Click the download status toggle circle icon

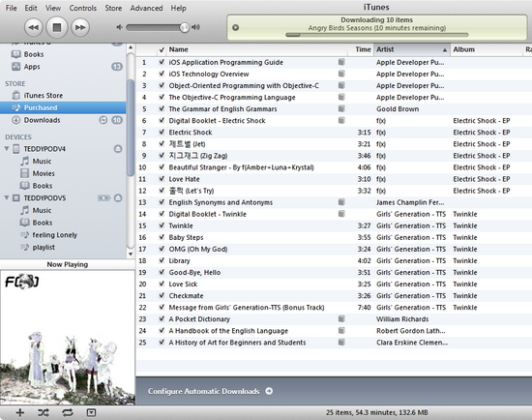pos(235,27)
